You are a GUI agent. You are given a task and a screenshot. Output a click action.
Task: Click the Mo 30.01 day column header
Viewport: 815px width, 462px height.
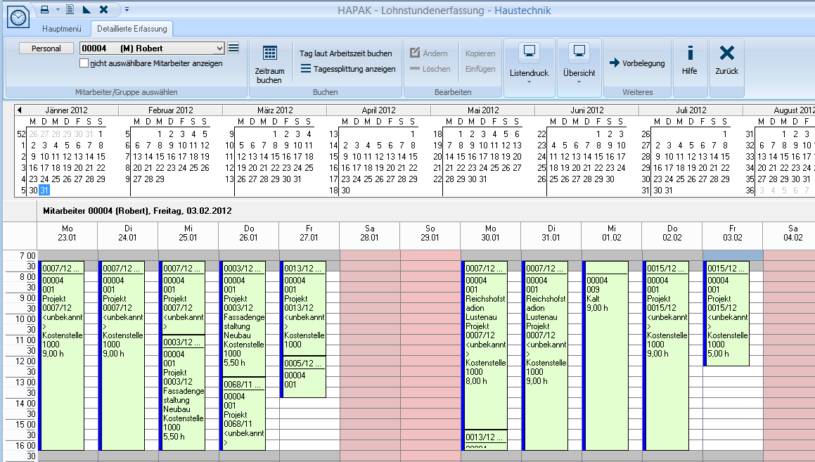490,233
